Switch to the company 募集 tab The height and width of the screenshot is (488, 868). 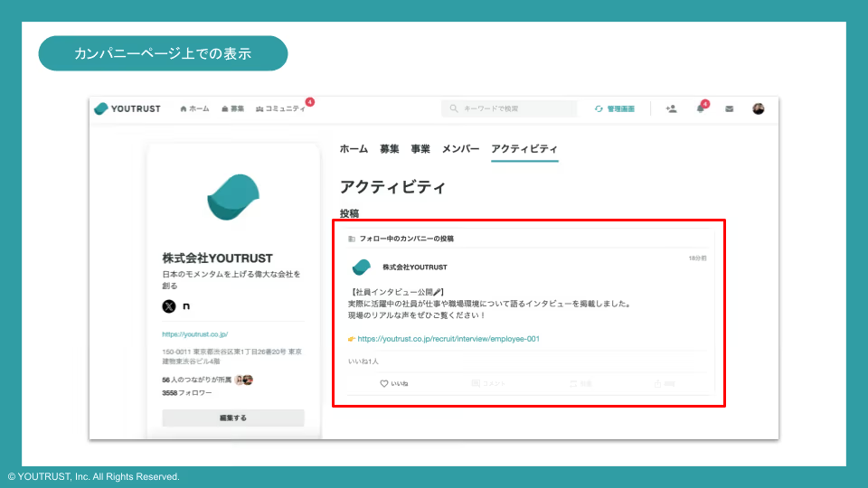[x=389, y=149]
